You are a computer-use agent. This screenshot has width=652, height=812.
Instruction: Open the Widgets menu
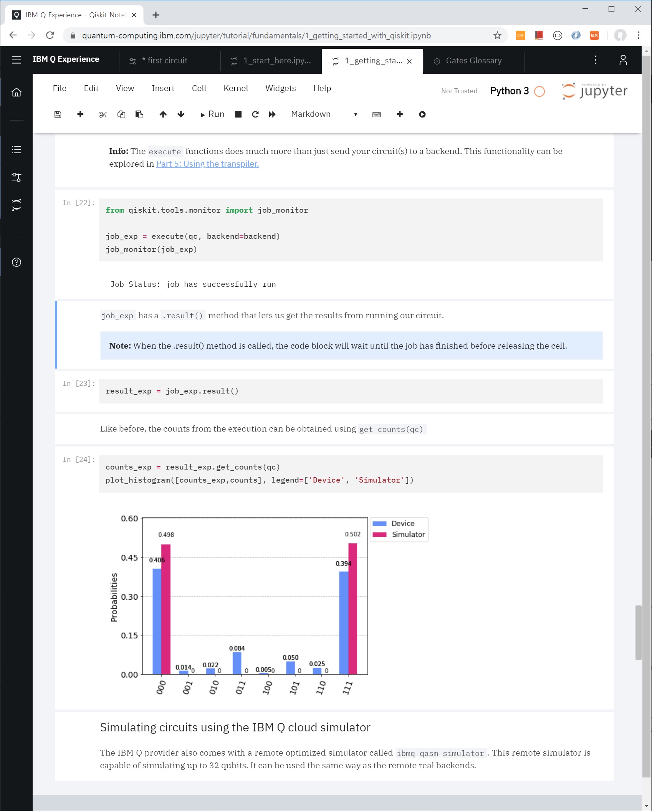pos(281,88)
